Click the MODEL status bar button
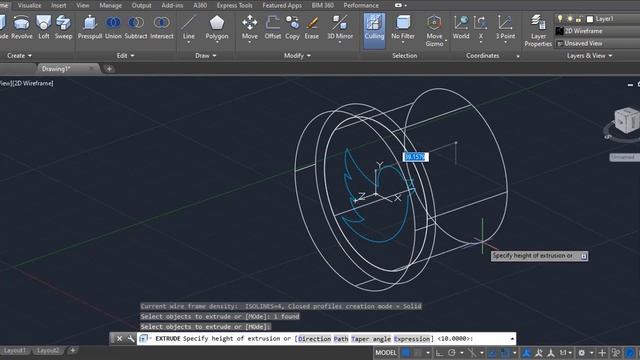The image size is (640, 360). (386, 353)
